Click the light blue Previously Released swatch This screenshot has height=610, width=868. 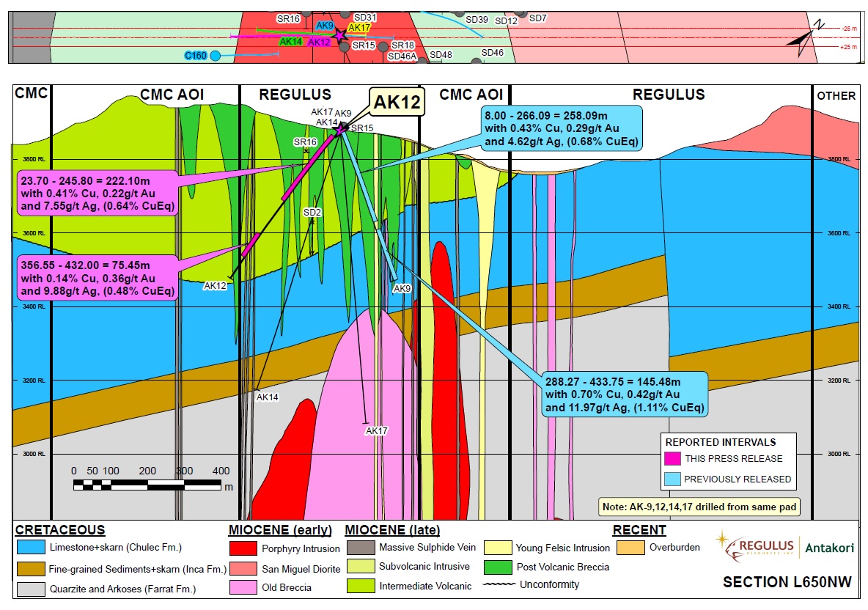(672, 479)
